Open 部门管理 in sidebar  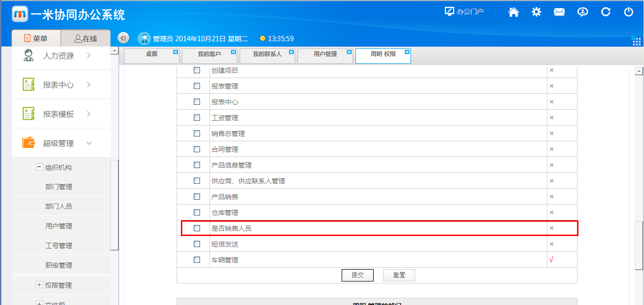pos(59,187)
